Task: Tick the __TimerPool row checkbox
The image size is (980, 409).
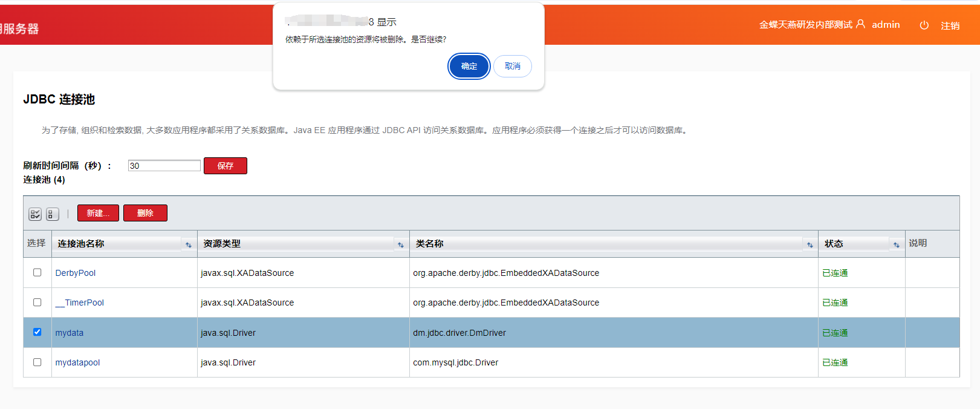Action: pyautogui.click(x=37, y=302)
